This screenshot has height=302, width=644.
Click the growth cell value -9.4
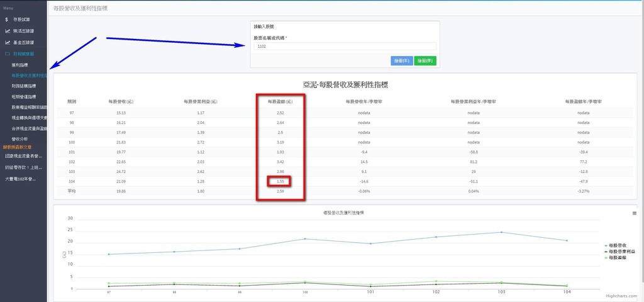point(365,152)
